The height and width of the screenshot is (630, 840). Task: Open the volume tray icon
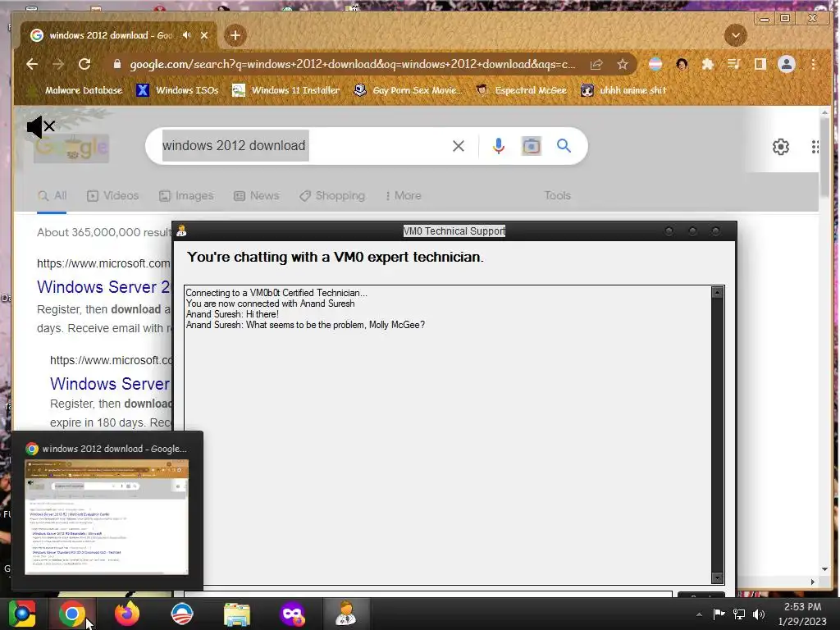[x=759, y=614]
